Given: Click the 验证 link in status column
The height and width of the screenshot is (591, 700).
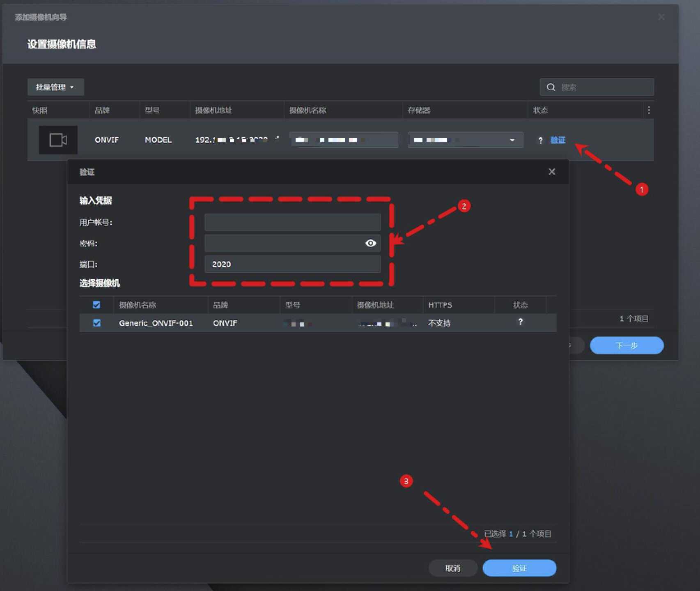Looking at the screenshot, I should click(x=558, y=140).
